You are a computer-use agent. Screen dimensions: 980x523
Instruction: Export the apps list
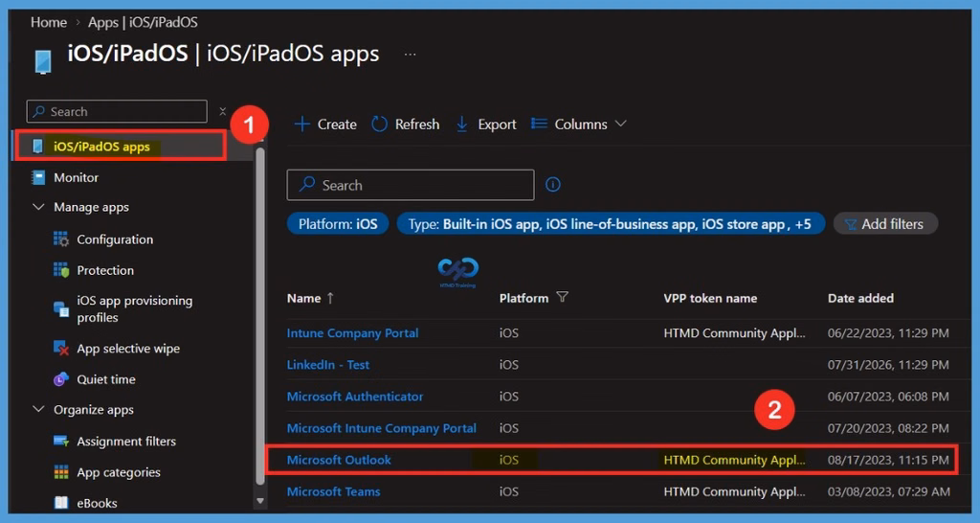[486, 125]
